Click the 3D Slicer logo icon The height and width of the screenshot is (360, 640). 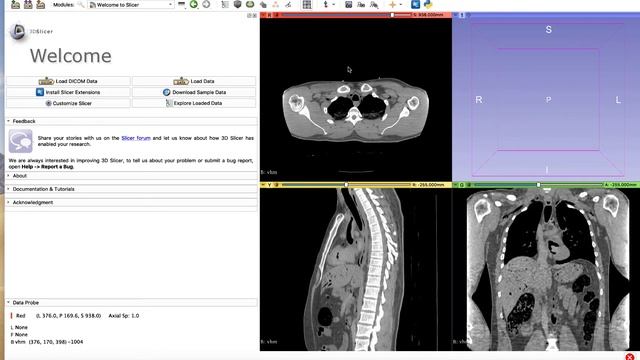(18, 31)
